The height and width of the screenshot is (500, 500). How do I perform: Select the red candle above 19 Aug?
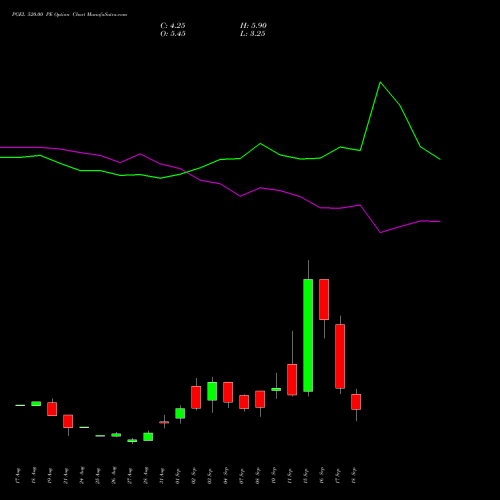(52, 409)
